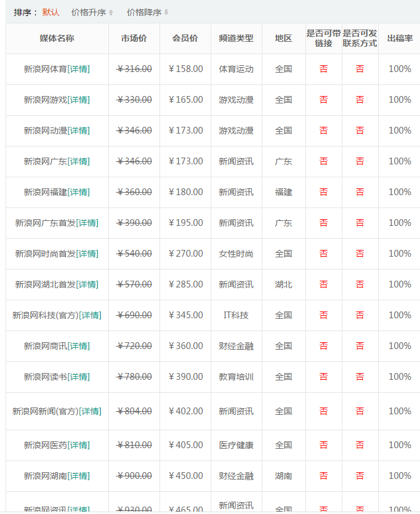Open 详情 for 新浪网时尚首发
This screenshot has height=514, width=420.
(87, 254)
